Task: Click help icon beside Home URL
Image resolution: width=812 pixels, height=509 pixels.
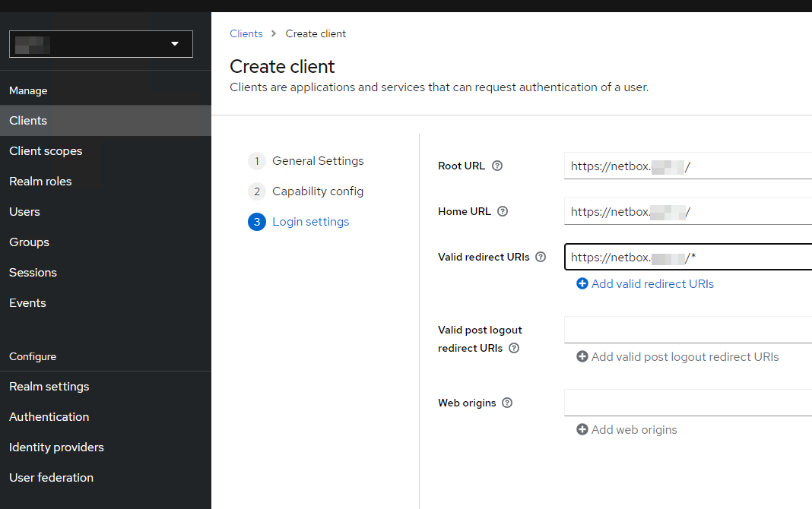Action: [x=503, y=211]
